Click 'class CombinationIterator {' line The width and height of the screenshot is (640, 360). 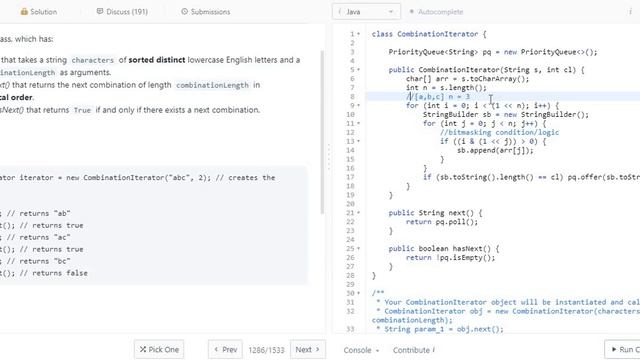pos(429,34)
